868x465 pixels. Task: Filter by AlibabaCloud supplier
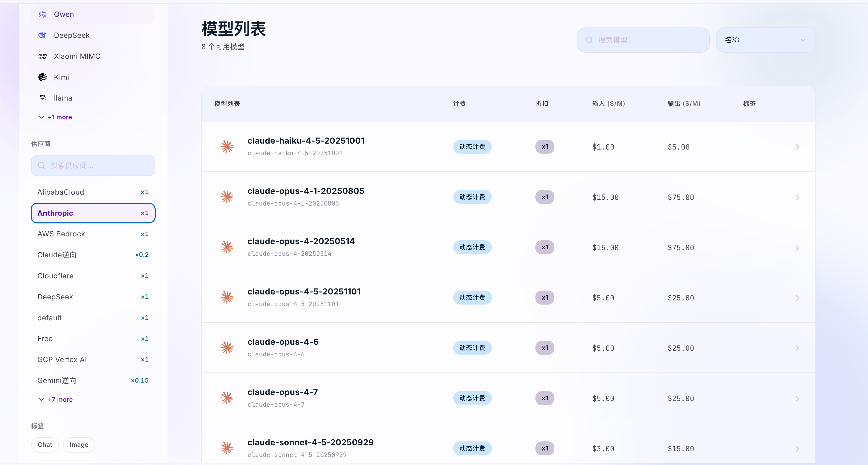click(93, 192)
